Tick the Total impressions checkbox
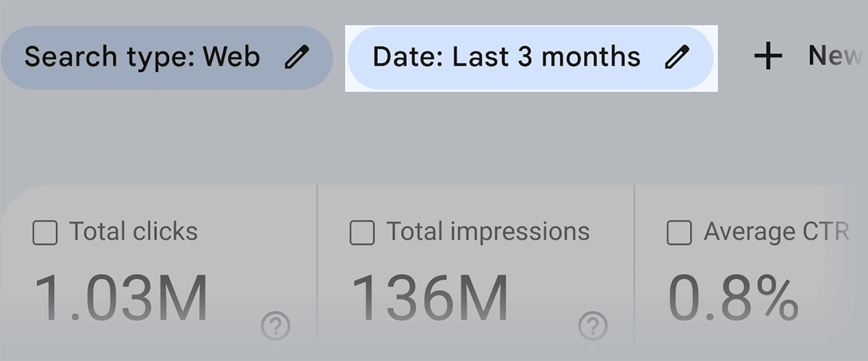 click(362, 233)
